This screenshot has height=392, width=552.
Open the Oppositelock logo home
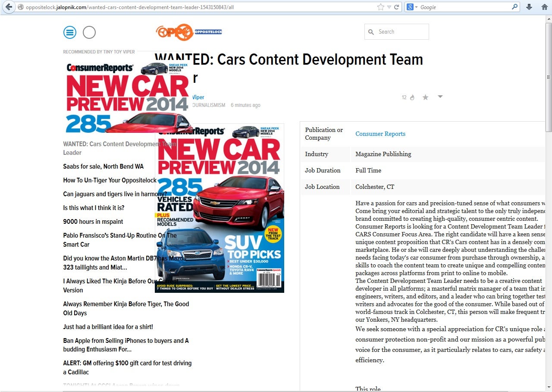pyautogui.click(x=189, y=32)
